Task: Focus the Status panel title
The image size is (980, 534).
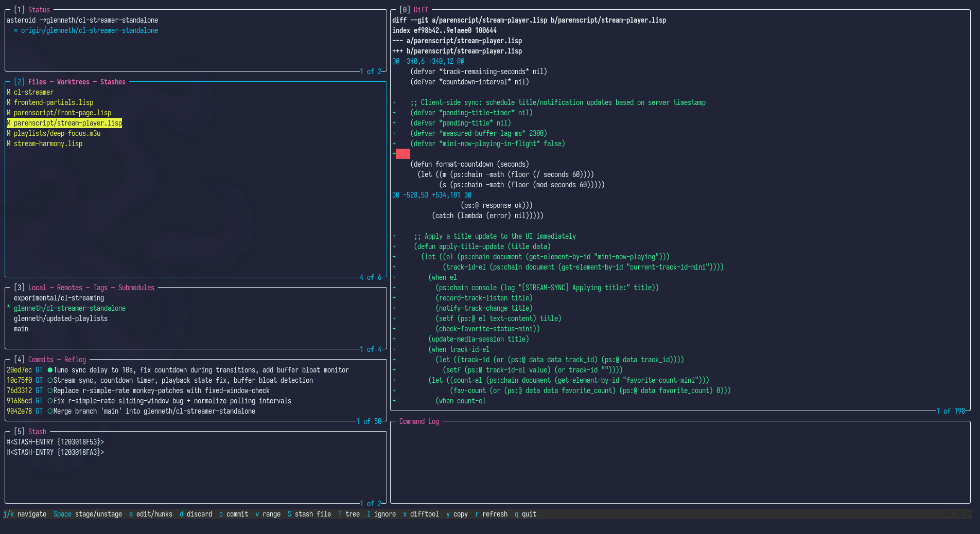Action: 39,10
